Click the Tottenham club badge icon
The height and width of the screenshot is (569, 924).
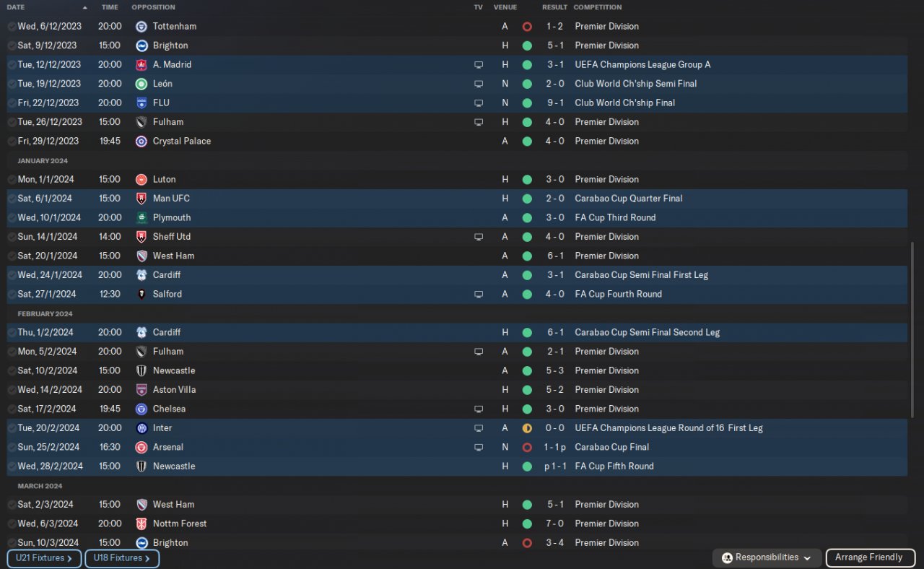tap(141, 26)
